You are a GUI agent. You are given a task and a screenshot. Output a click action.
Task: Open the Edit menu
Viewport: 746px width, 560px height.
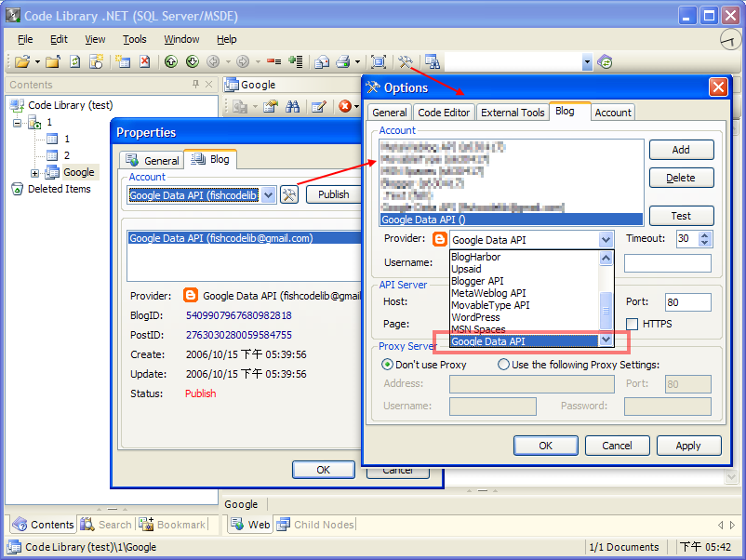pos(59,39)
